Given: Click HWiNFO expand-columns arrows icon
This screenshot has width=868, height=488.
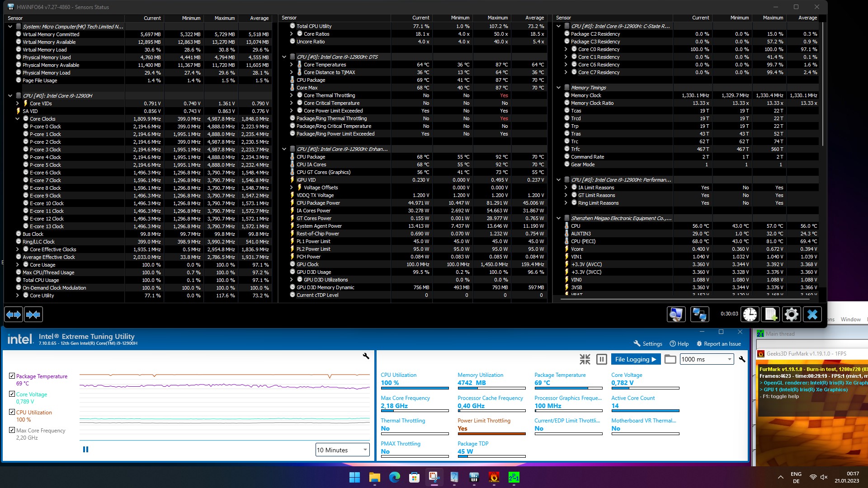Looking at the screenshot, I should click(x=14, y=314).
